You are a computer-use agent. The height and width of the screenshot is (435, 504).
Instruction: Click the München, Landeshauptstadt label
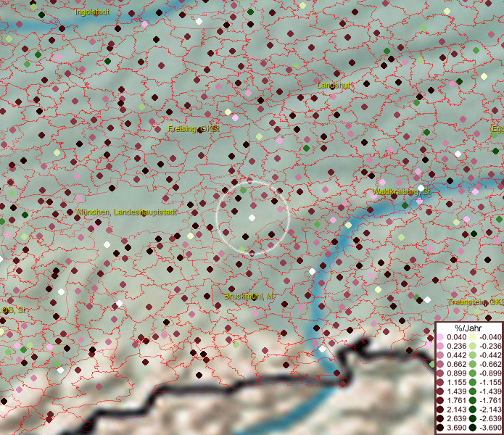[x=127, y=212]
